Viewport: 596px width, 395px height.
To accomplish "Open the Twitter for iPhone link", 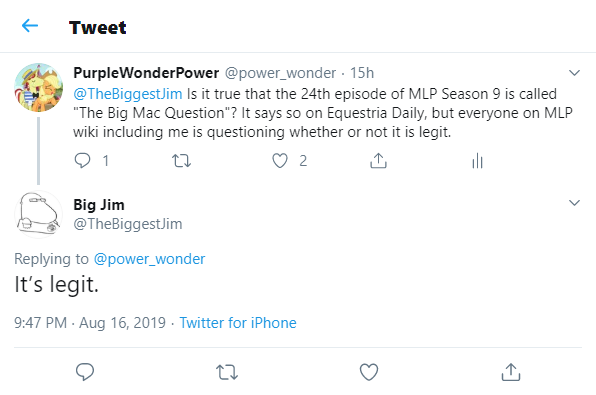I will 238,323.
